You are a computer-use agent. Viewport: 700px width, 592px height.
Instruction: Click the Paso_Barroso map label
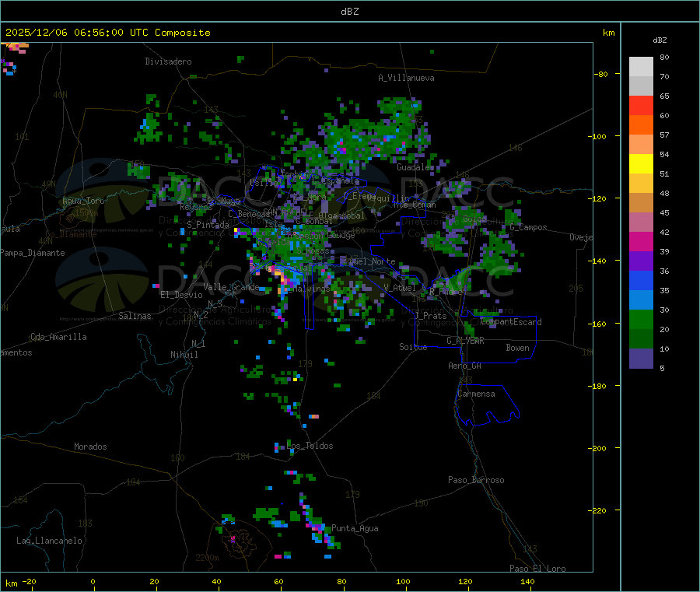(x=476, y=480)
